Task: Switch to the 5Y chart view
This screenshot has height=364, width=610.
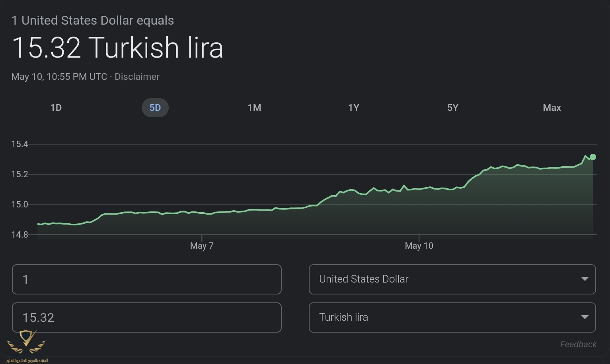Action: point(453,108)
